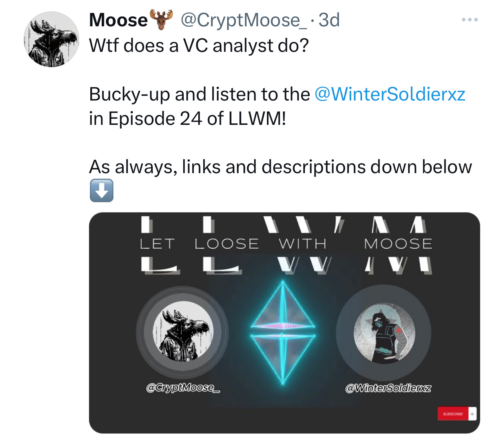504x437 pixels.
Task: Open the three-dot more options menu
Action: pyautogui.click(x=470, y=20)
